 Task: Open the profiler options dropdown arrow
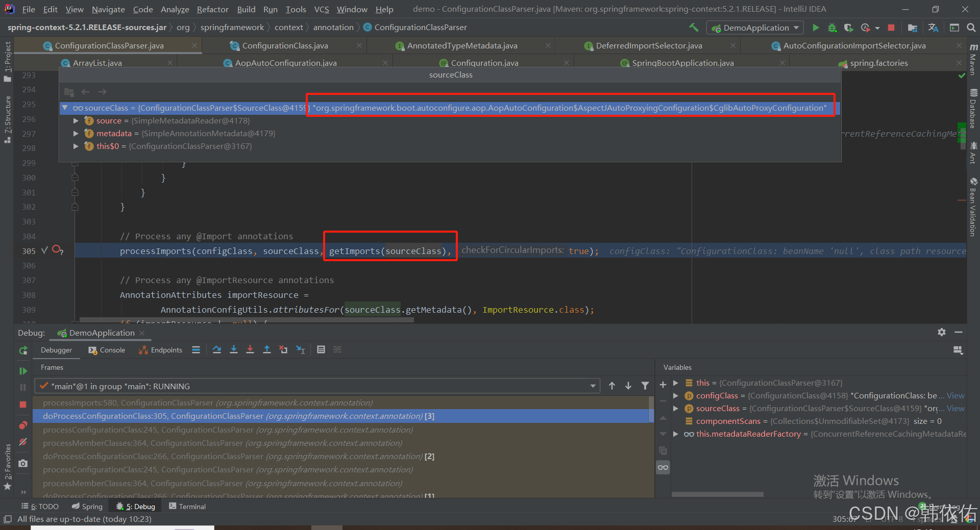[x=877, y=28]
